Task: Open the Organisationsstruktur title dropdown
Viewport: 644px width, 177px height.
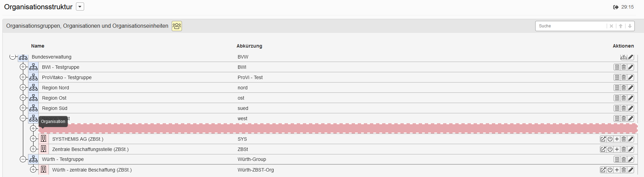Action: pyautogui.click(x=80, y=7)
